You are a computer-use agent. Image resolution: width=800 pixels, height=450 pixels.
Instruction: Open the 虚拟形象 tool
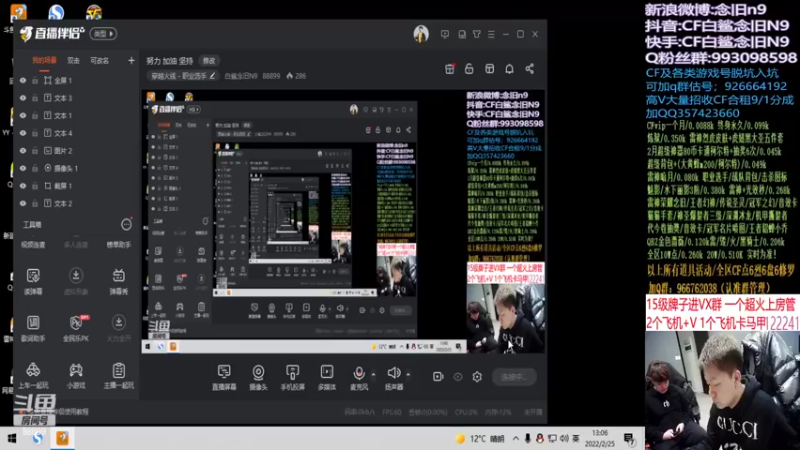coord(76,282)
